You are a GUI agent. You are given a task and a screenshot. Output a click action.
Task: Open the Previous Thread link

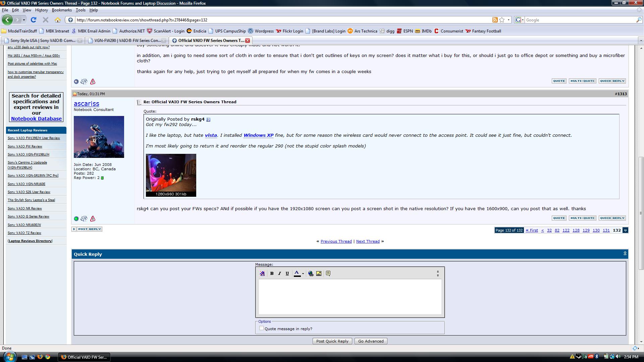pos(336,241)
